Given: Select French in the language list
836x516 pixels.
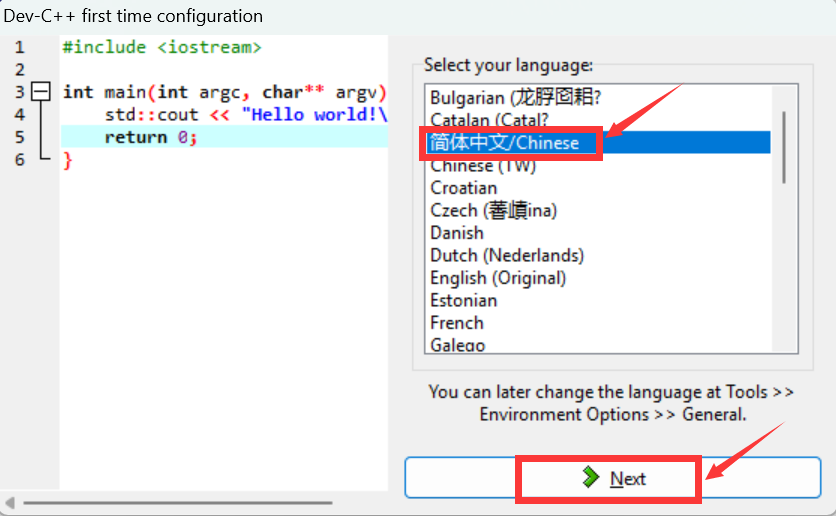Looking at the screenshot, I should point(598,322).
